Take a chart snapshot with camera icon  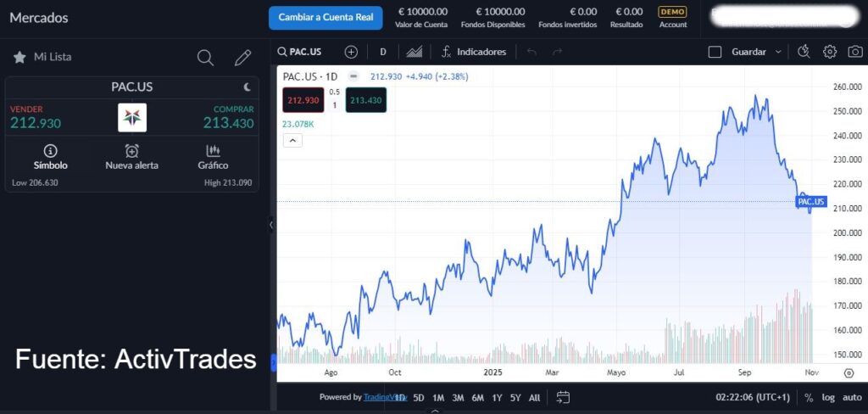[855, 52]
